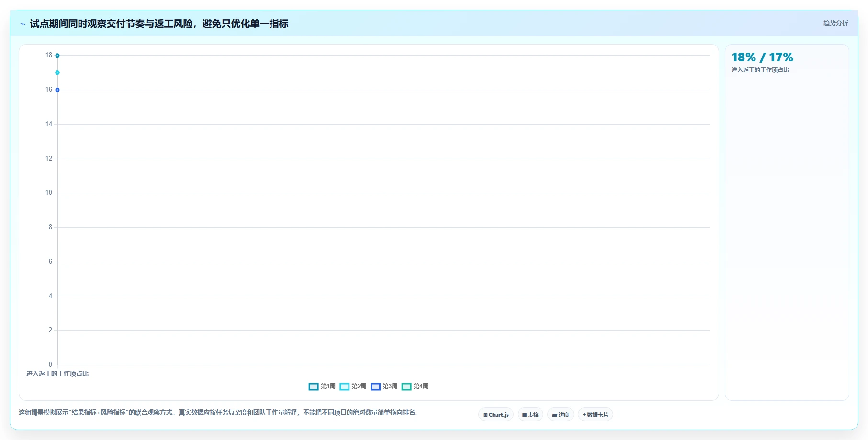Viewport: 868px width, 440px height.
Task: Click the 趋势分析 label in header
Action: 835,23
